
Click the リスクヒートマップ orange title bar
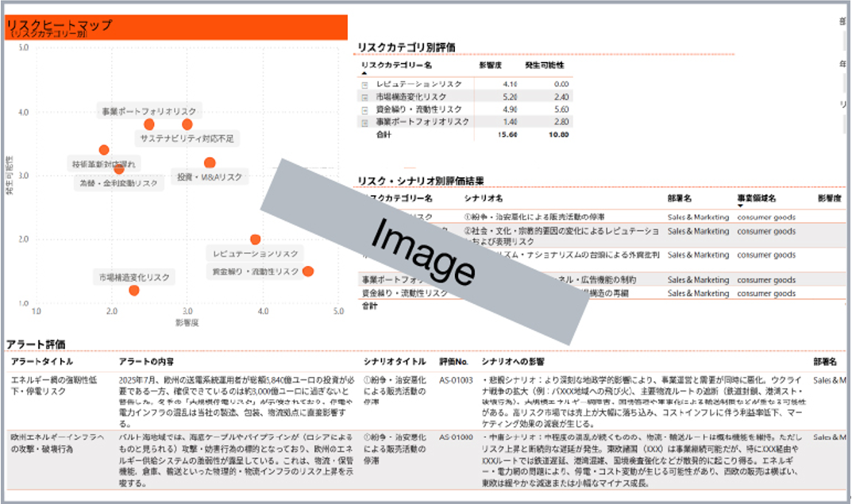point(175,26)
